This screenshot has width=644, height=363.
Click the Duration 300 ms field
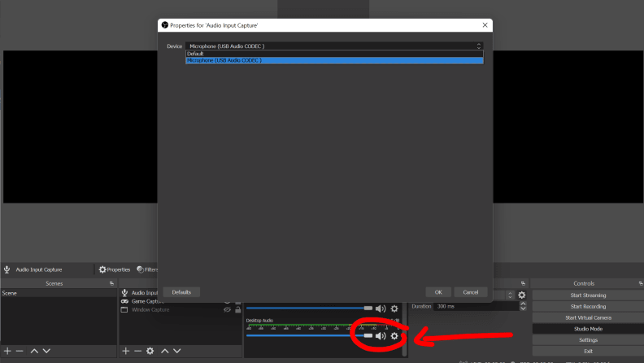coord(476,306)
